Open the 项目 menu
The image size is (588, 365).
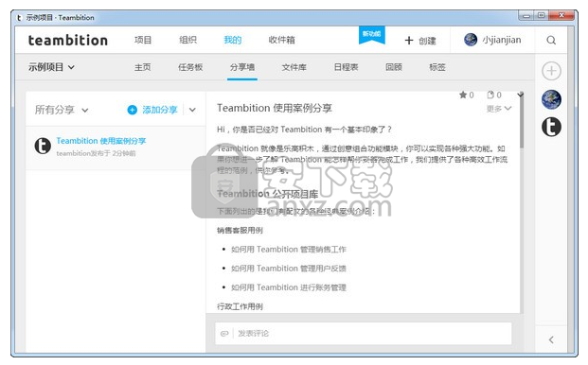coord(143,40)
